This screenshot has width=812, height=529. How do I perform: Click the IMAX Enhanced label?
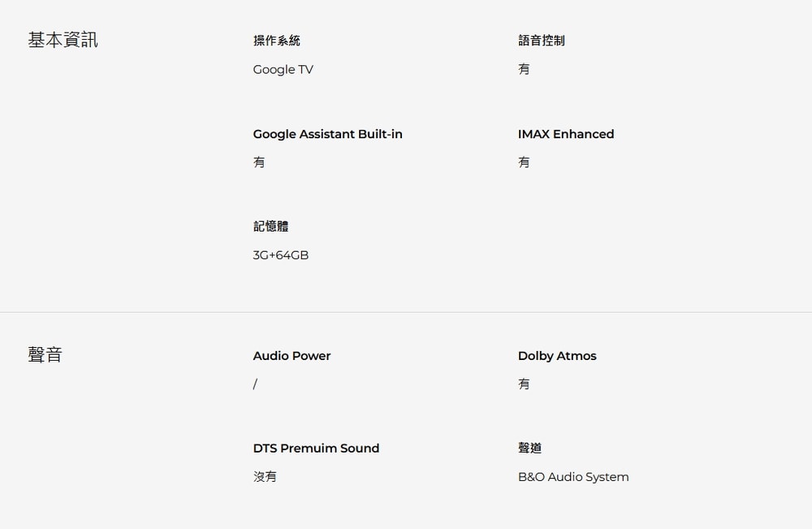click(x=565, y=134)
